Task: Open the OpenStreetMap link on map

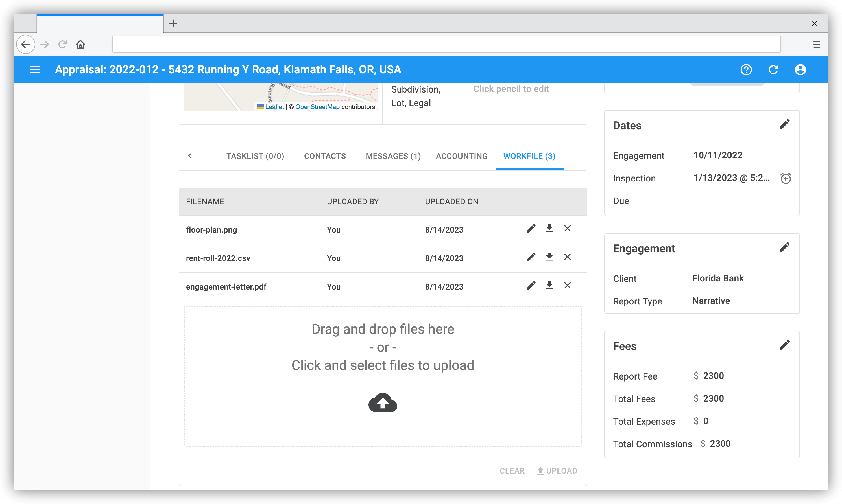Action: (x=317, y=107)
